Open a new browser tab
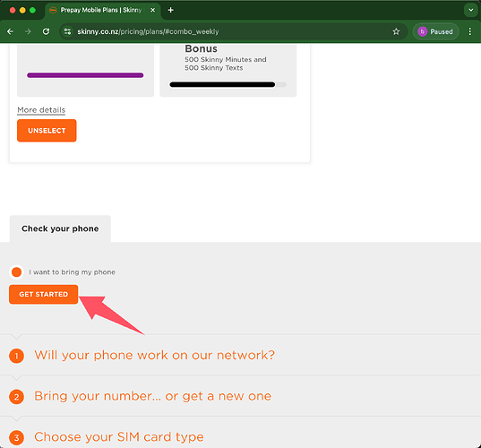481x448 pixels. 170,10
